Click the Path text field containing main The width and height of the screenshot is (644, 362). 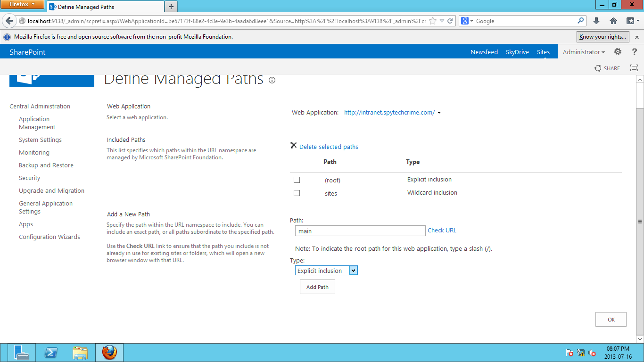tap(360, 231)
